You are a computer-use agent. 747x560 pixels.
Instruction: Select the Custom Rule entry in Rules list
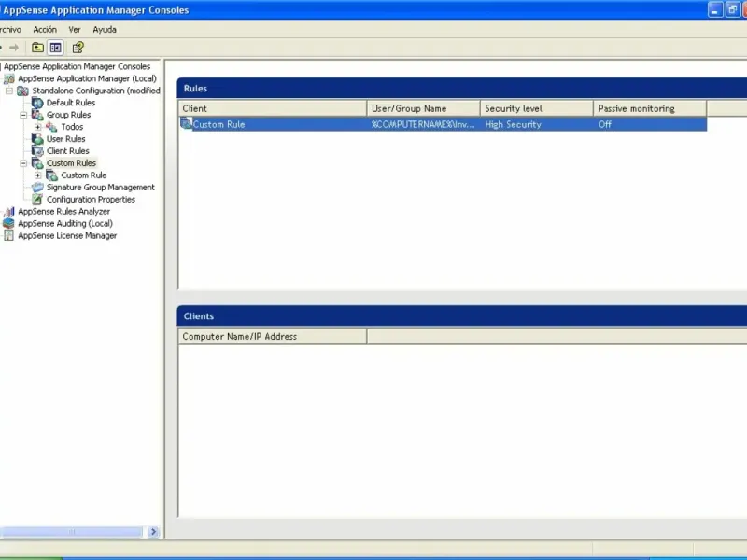click(x=218, y=124)
